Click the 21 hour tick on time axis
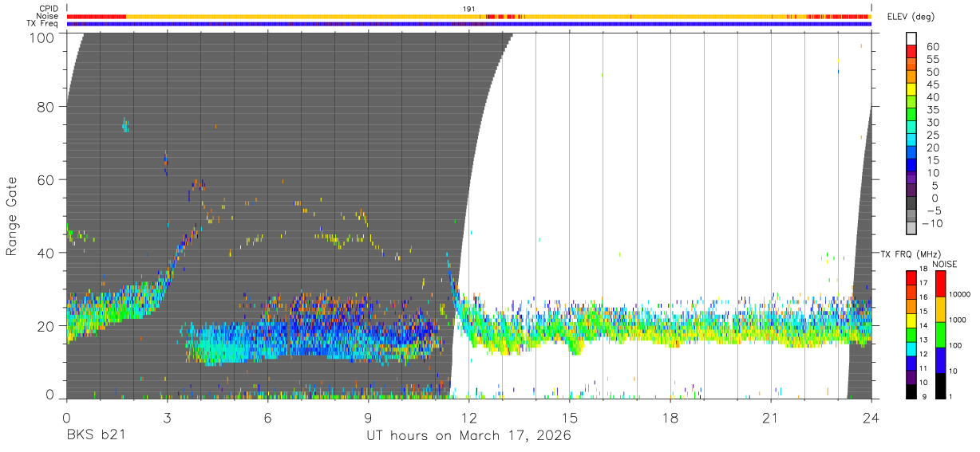980x452 pixels. pyautogui.click(x=771, y=418)
